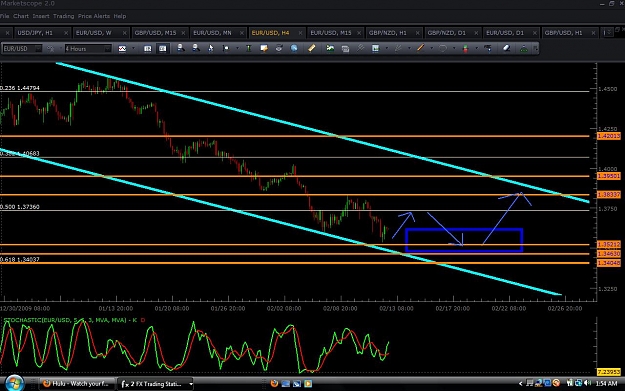Close the USD/JPY, H1 tab
This screenshot has width=625, height=391.
[x=66, y=33]
